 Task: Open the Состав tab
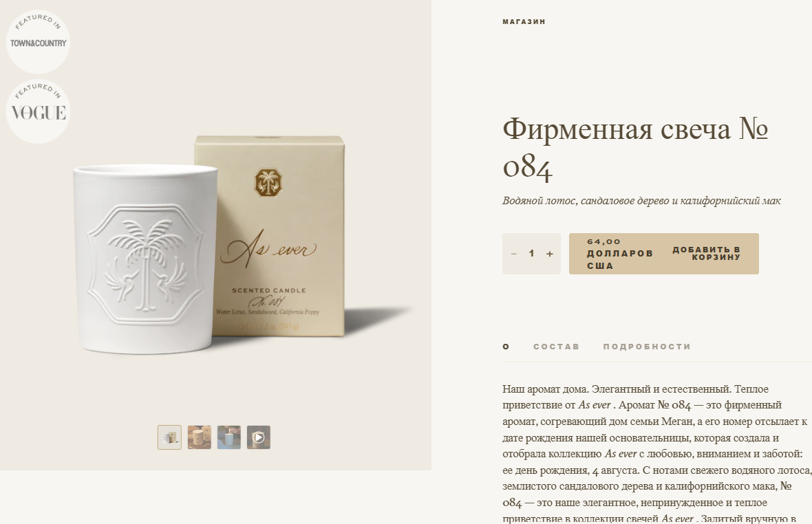[x=556, y=347]
